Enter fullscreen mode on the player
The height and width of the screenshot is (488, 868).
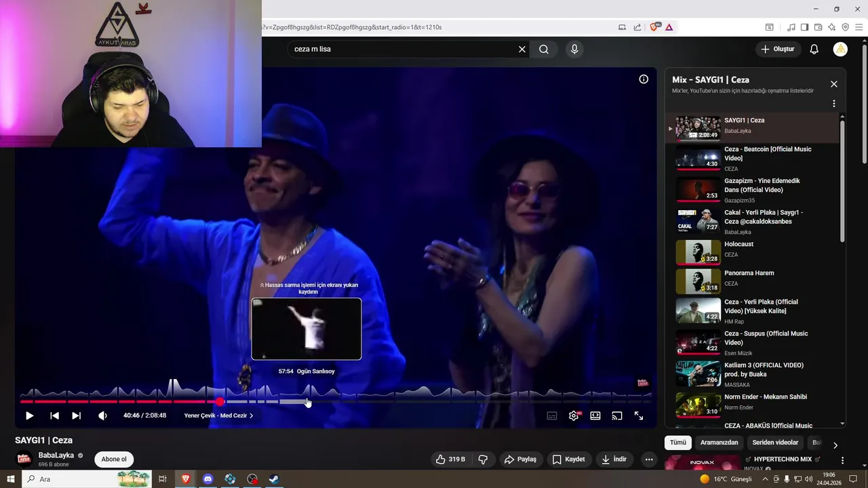pyautogui.click(x=639, y=415)
